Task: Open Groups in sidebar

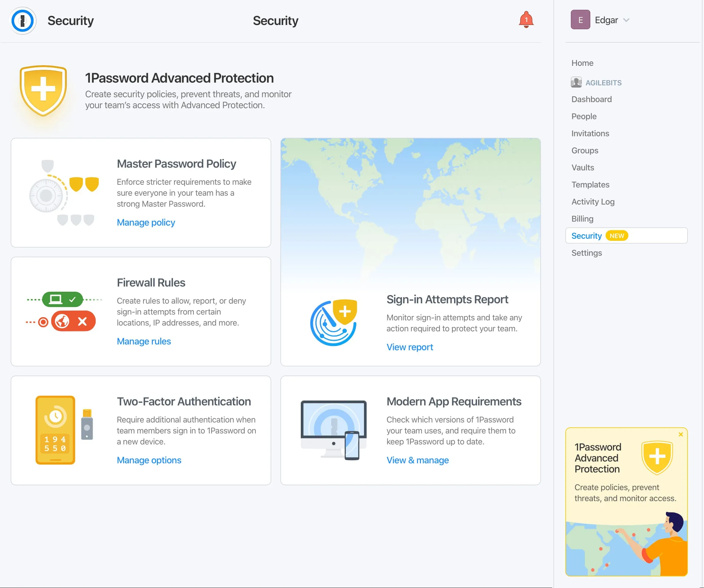Action: pyautogui.click(x=585, y=151)
